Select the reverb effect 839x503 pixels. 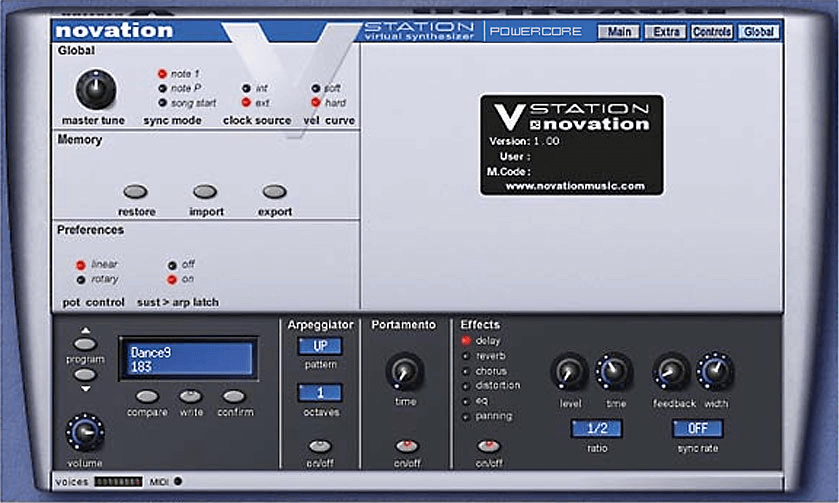click(x=466, y=356)
